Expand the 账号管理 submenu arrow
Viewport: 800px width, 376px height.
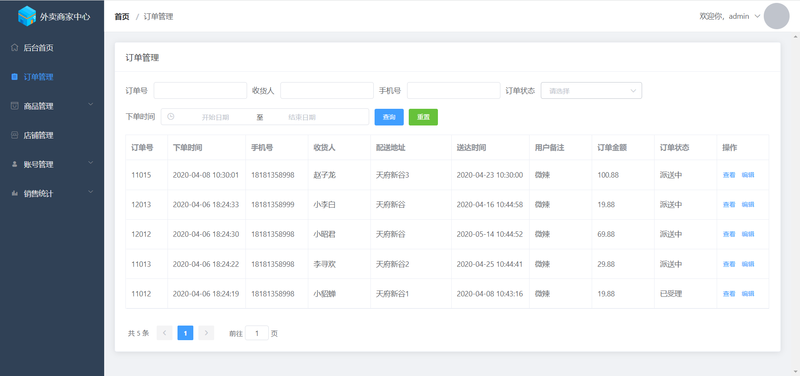tap(91, 163)
